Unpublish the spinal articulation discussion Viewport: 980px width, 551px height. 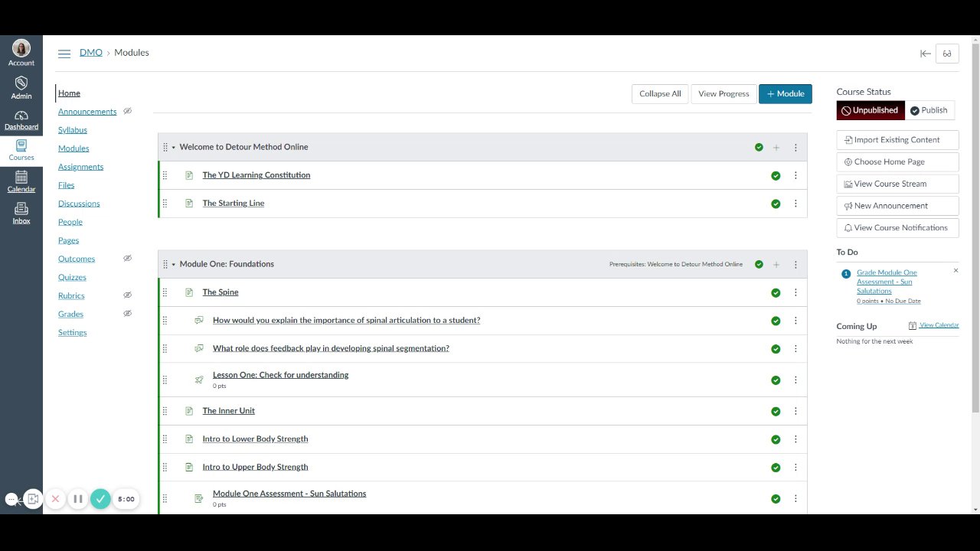776,321
